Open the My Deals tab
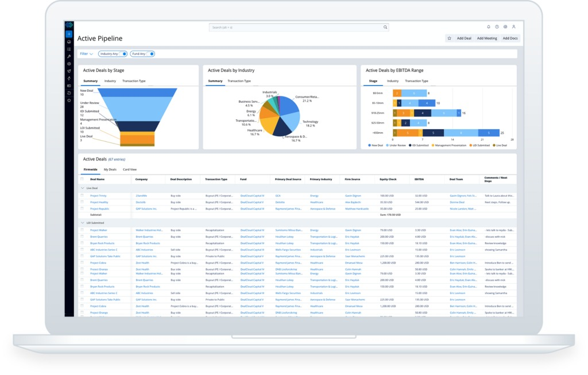 coord(110,169)
